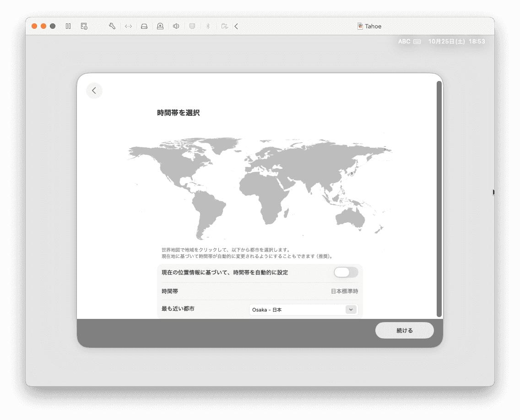Screen dimensions: 520x420
Task: Enable automatic time zone by location toggle
Action: coord(346,272)
